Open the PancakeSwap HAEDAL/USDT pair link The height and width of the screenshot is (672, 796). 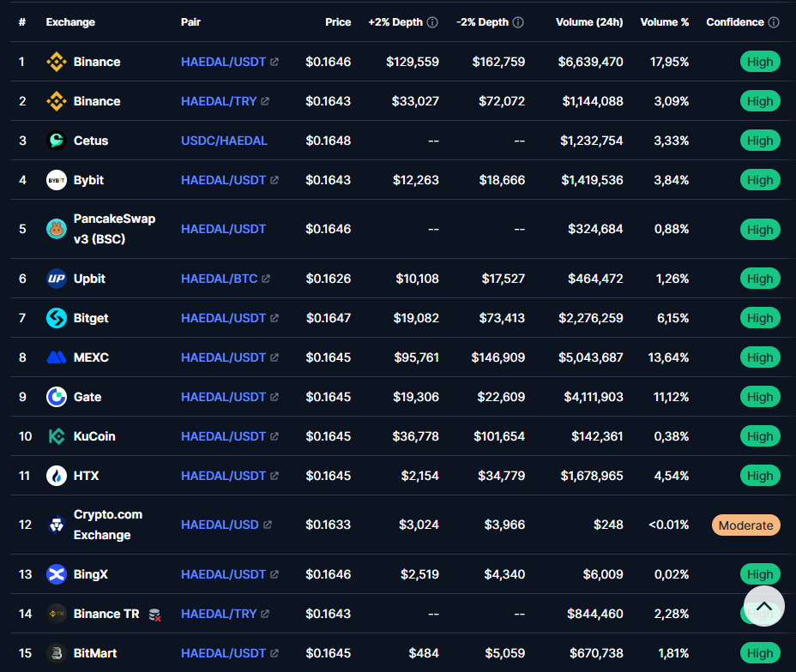pos(223,229)
